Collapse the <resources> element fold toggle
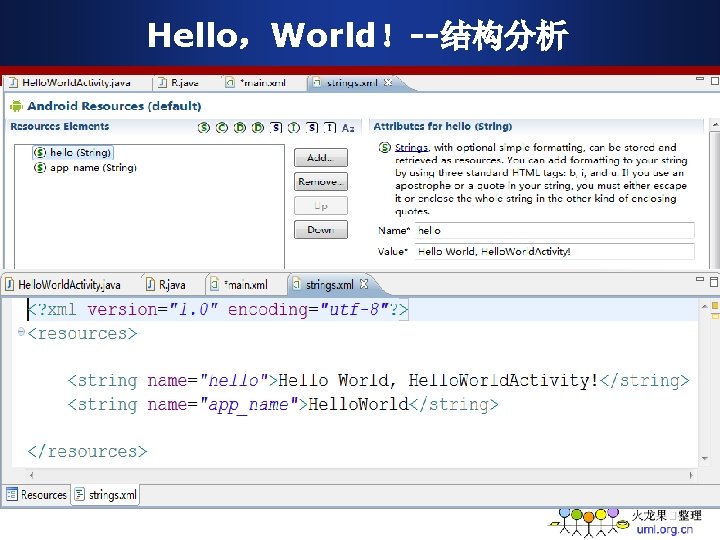 point(21,331)
